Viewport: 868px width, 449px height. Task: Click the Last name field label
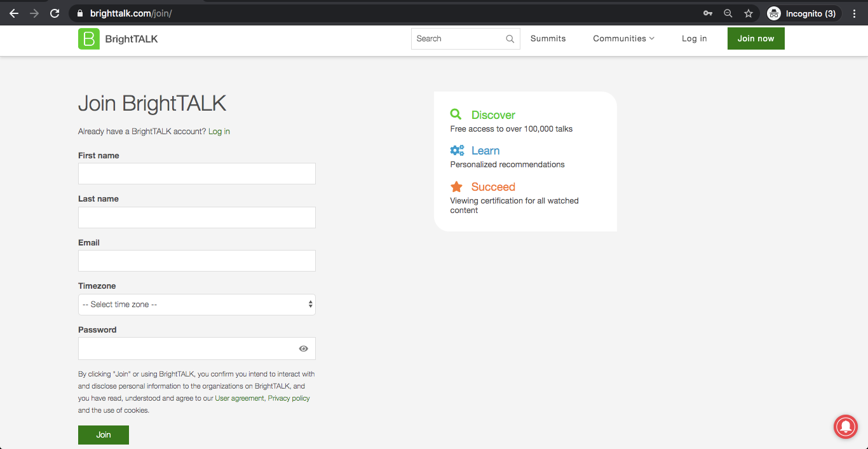coord(98,199)
